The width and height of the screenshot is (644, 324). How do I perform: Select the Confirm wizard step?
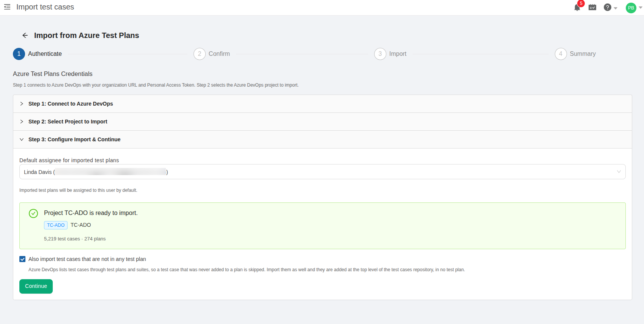coord(212,54)
